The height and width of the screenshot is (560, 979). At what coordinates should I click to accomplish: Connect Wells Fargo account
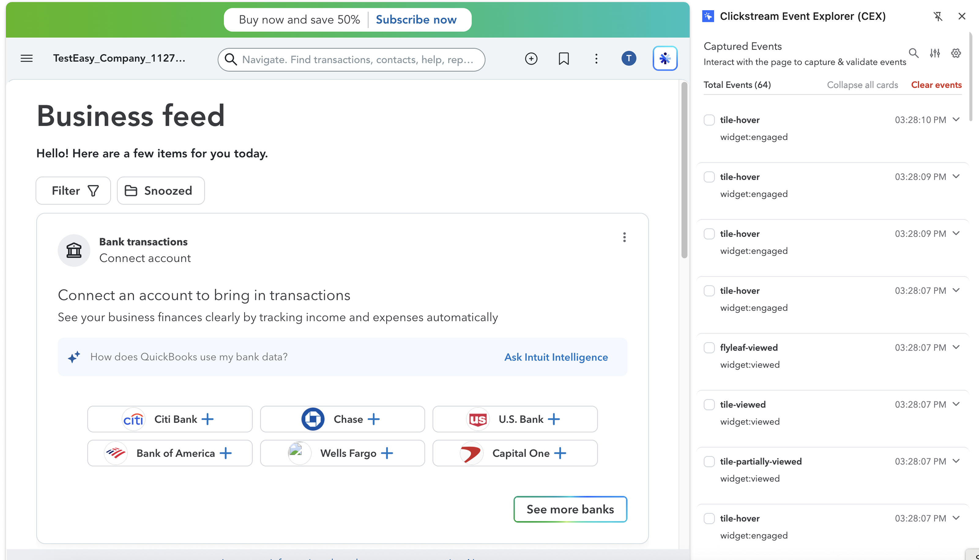(x=342, y=453)
